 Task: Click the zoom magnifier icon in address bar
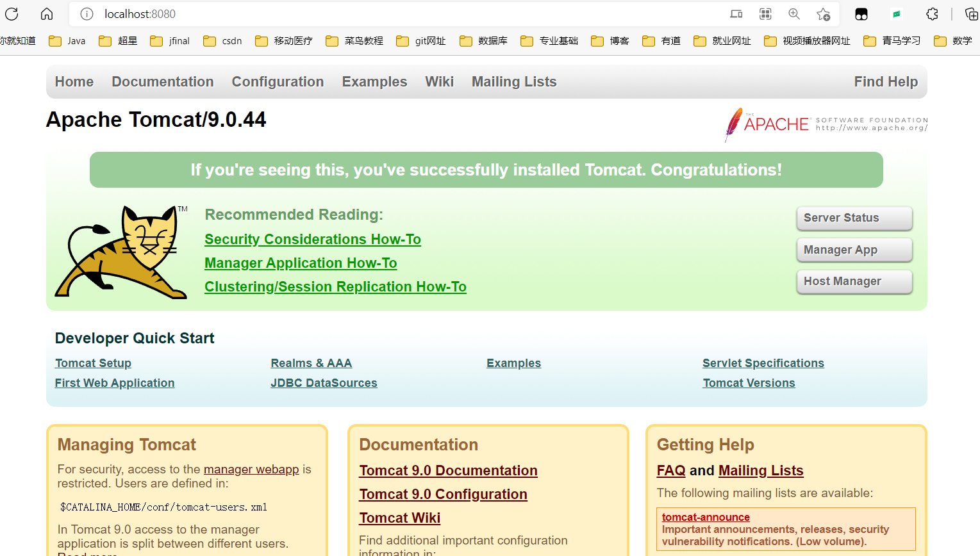click(794, 14)
